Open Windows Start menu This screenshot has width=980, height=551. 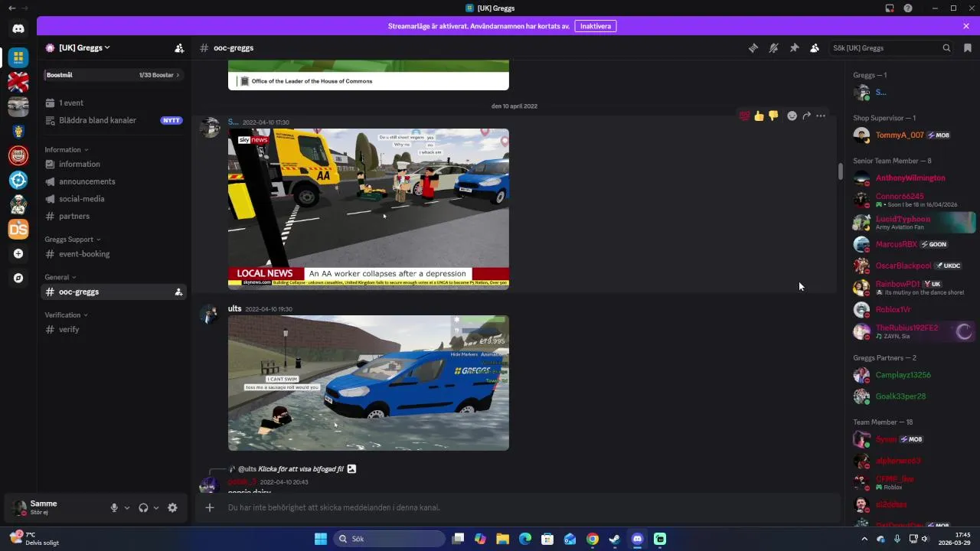pos(321,539)
